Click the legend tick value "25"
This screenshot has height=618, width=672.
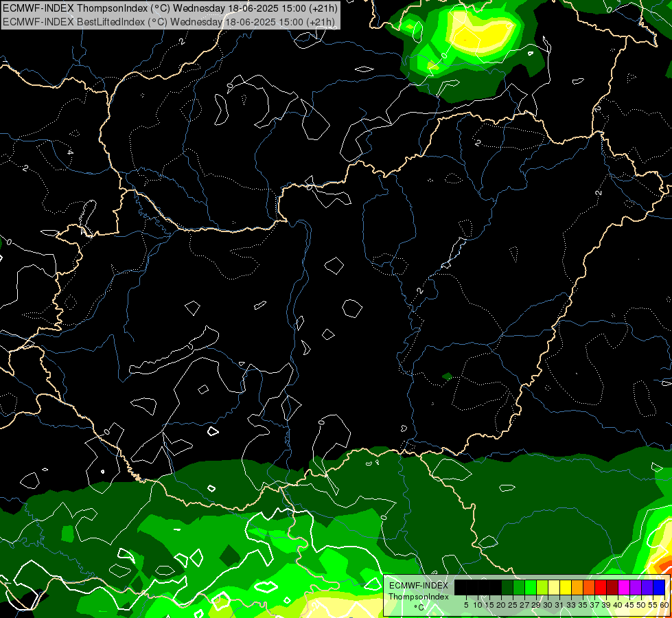513,605
